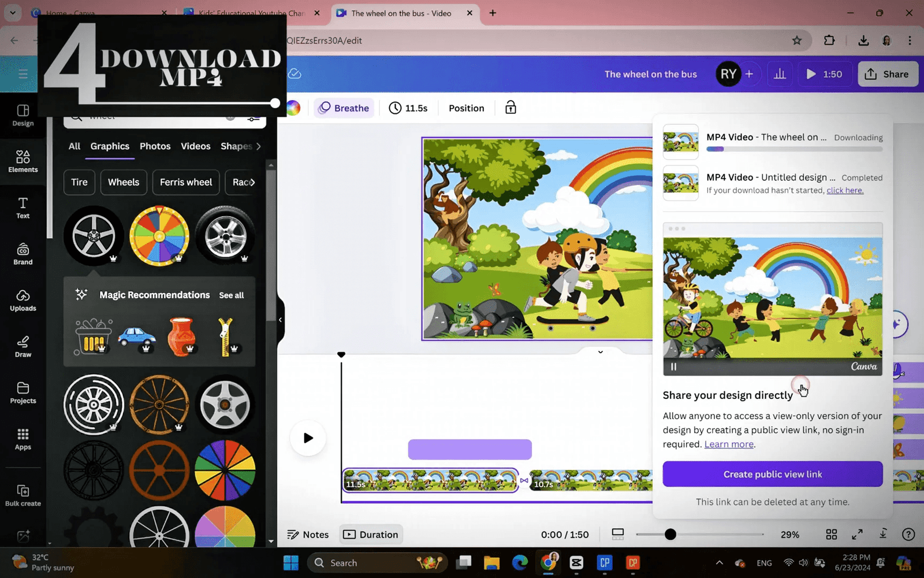Toggle the Notes panel
The image size is (924, 578).
(x=308, y=535)
